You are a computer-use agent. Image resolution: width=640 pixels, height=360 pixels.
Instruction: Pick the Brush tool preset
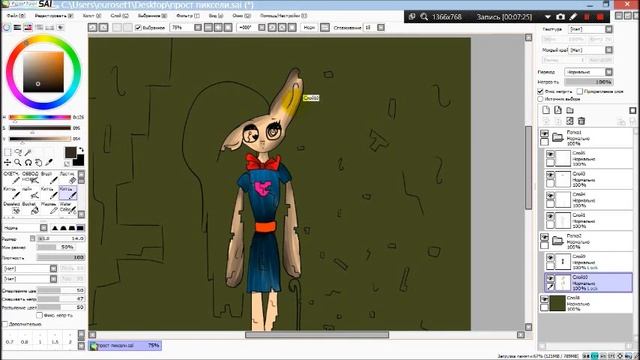49,178
